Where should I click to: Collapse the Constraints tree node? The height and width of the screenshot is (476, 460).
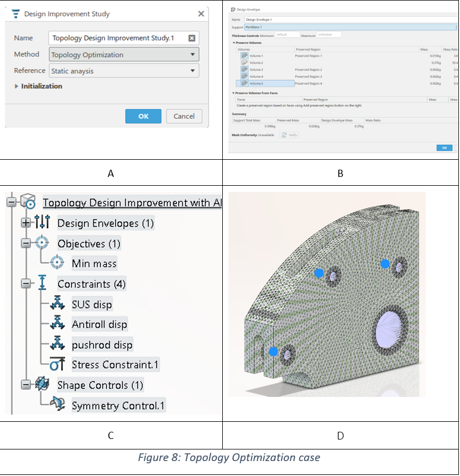pos(26,284)
